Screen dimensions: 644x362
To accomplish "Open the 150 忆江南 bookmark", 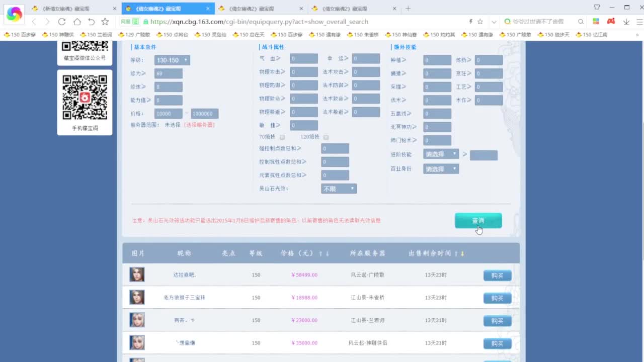I will 592,35.
